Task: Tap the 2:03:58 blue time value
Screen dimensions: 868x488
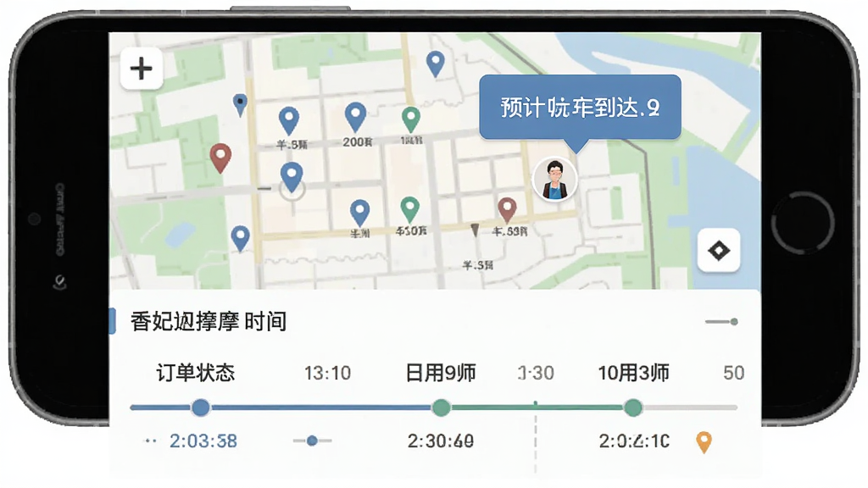Action: click(203, 441)
